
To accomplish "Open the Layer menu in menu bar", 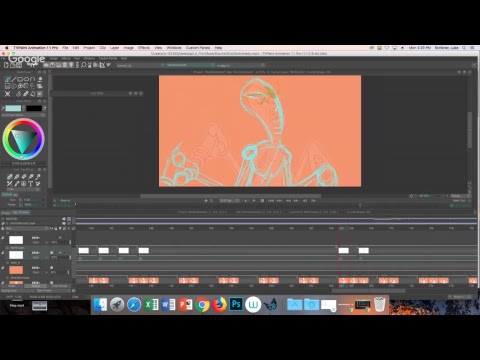I will [x=114, y=48].
